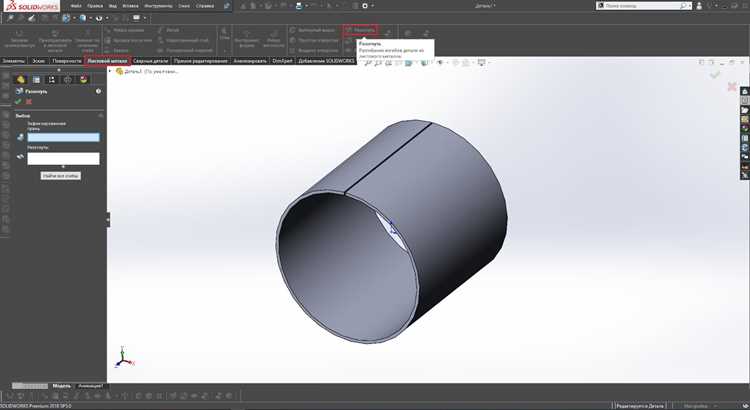The image size is (750, 410).
Task: Open the PropertyManager tab icon
Action: 36,79
